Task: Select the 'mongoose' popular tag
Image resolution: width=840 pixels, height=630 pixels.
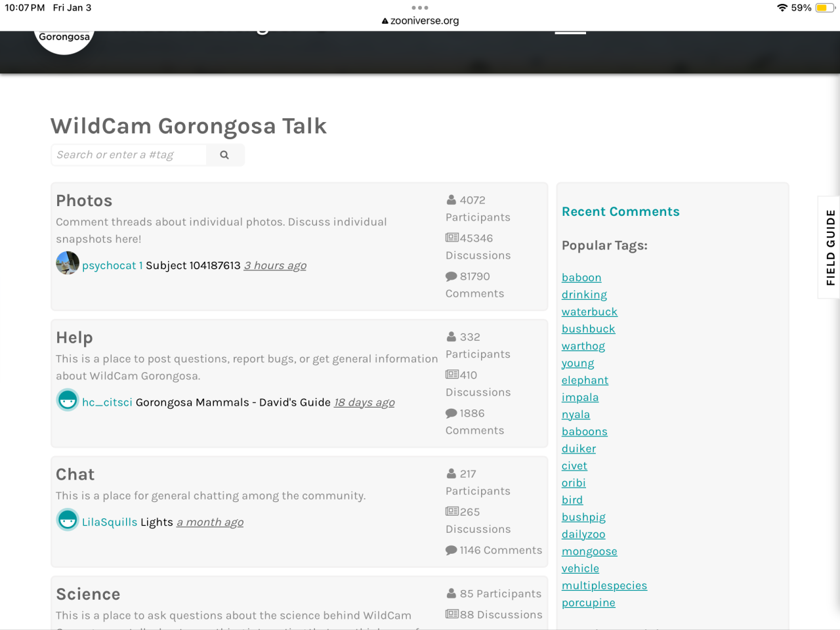Action: pyautogui.click(x=589, y=551)
